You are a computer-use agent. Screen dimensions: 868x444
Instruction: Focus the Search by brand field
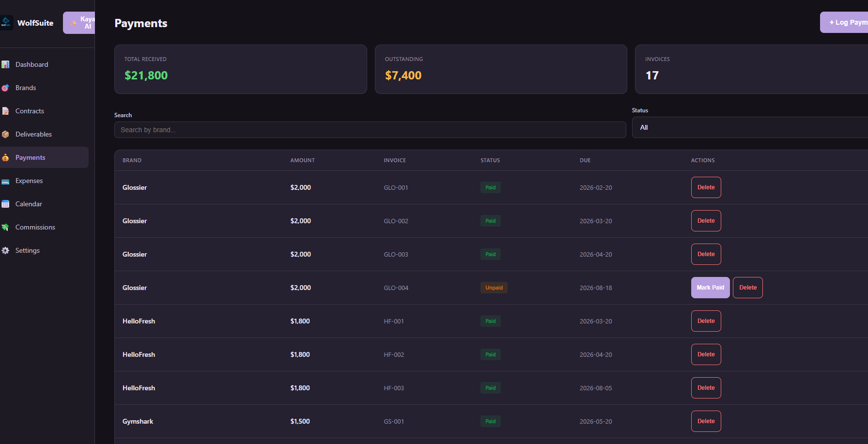click(x=370, y=130)
